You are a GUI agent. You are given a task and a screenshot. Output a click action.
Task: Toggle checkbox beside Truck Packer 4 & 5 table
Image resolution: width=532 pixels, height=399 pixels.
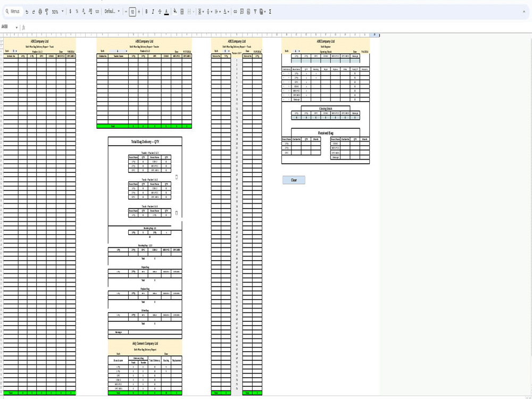[177, 213]
